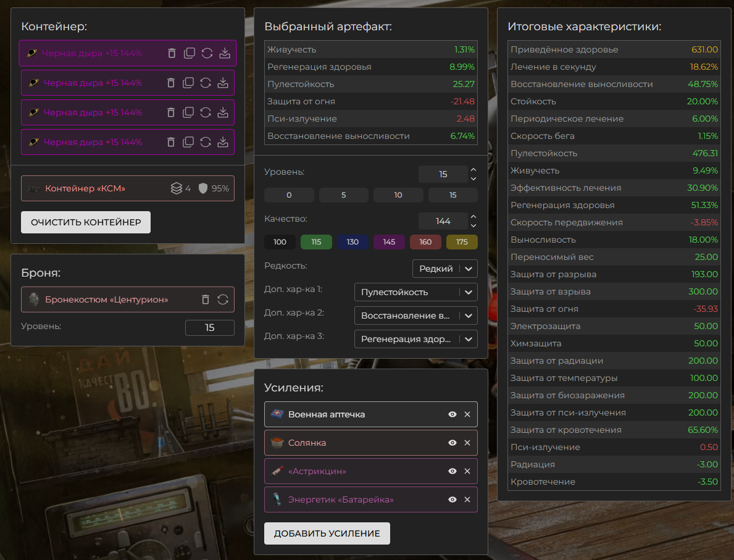Toggle visibility of Военная аптечка boost
This screenshot has height=560, width=734.
click(x=452, y=414)
